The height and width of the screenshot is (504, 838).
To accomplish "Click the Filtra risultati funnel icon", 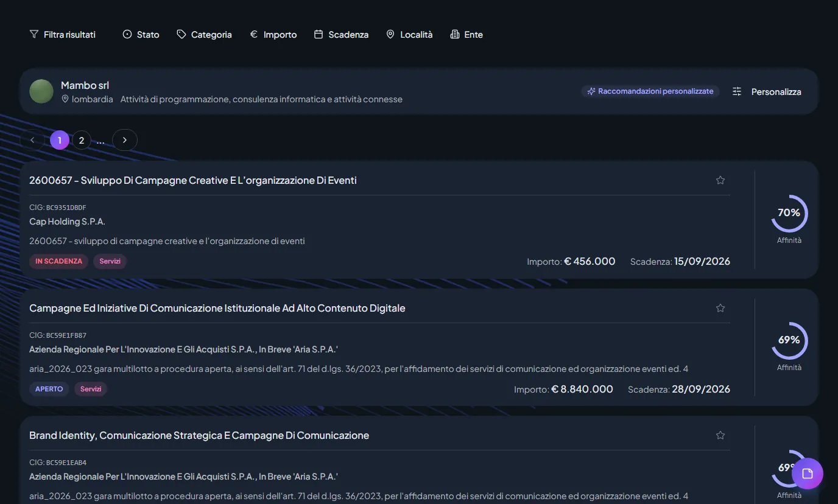I will (x=34, y=35).
